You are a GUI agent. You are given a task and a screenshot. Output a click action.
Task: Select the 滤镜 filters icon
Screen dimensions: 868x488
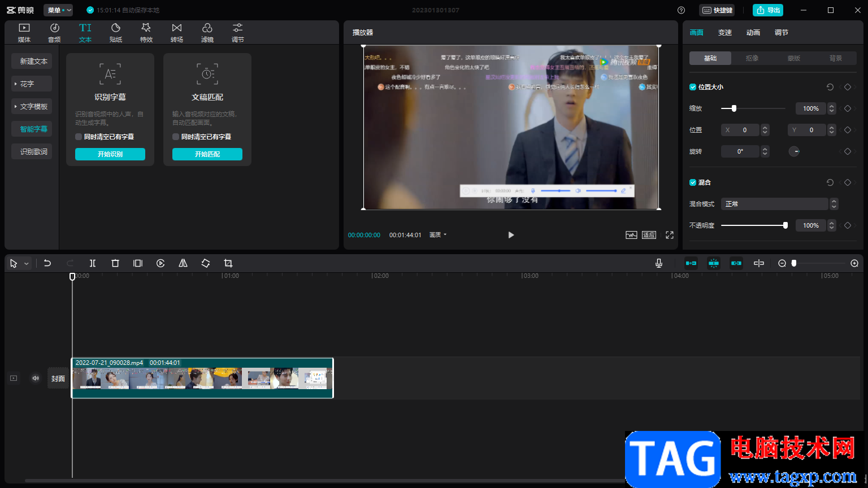coord(207,32)
